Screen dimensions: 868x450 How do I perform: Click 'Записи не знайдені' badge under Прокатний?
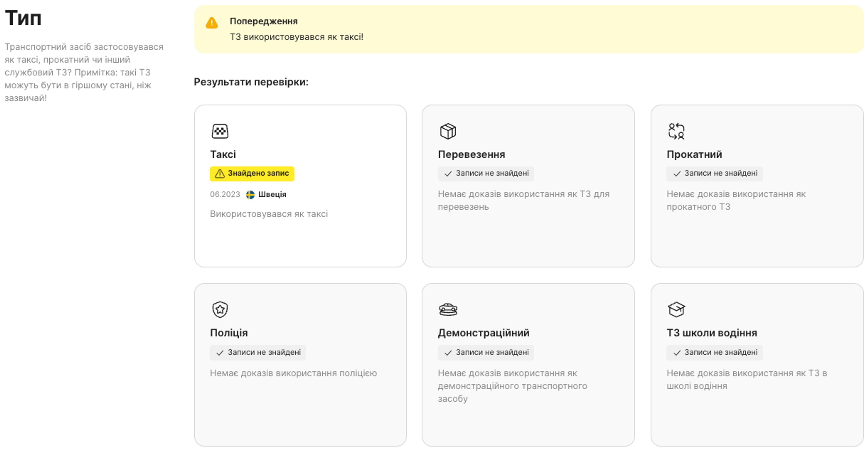pos(714,173)
